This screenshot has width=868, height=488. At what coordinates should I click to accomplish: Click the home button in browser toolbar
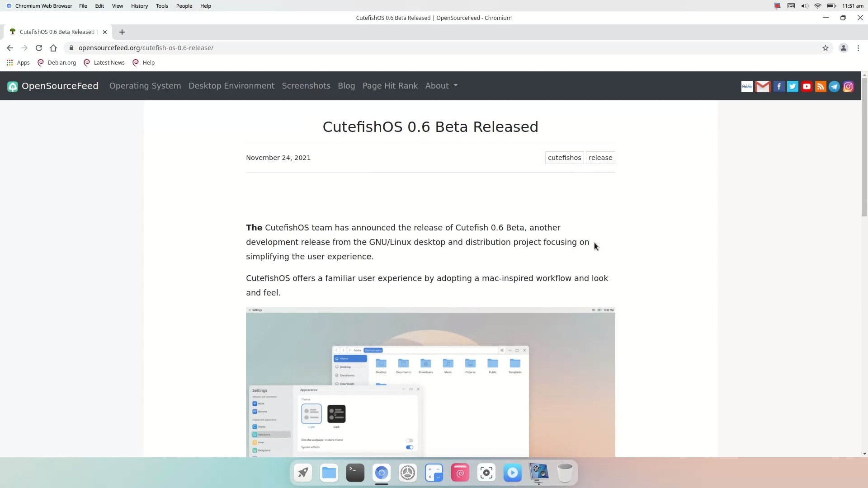pyautogui.click(x=53, y=48)
